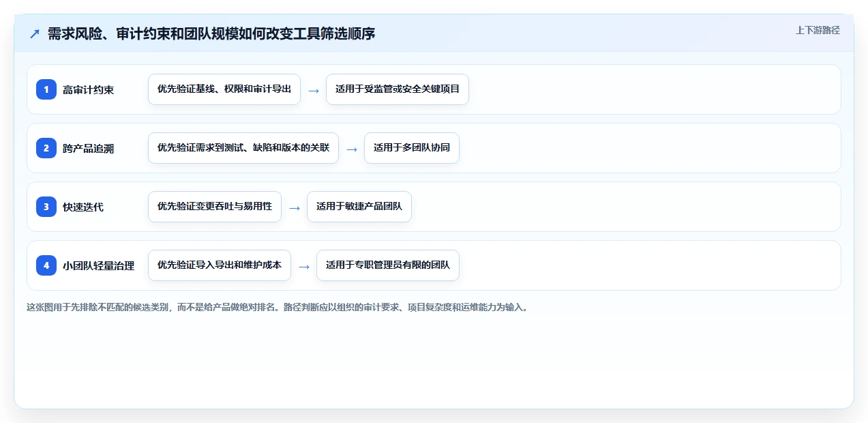The height and width of the screenshot is (423, 868).
Task: Click the 适用于多团队协同 box
Action: tap(412, 148)
